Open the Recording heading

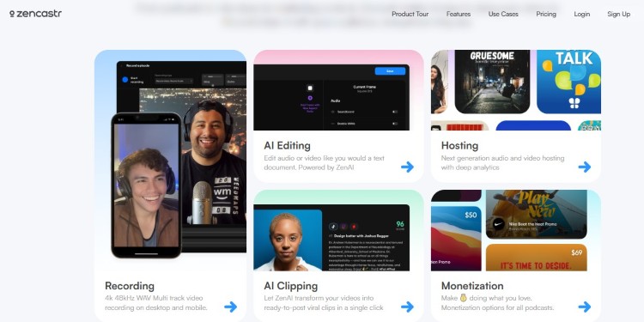[x=130, y=286]
